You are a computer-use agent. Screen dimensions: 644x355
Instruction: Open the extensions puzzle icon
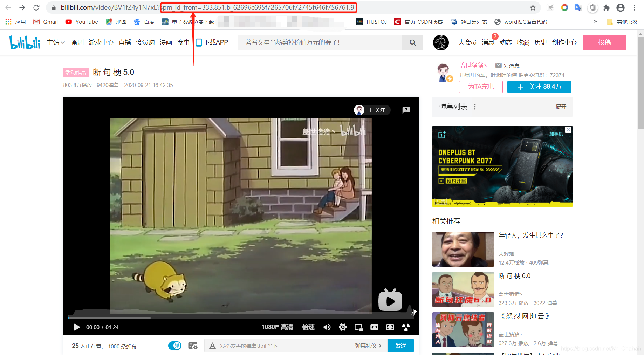coord(607,7)
